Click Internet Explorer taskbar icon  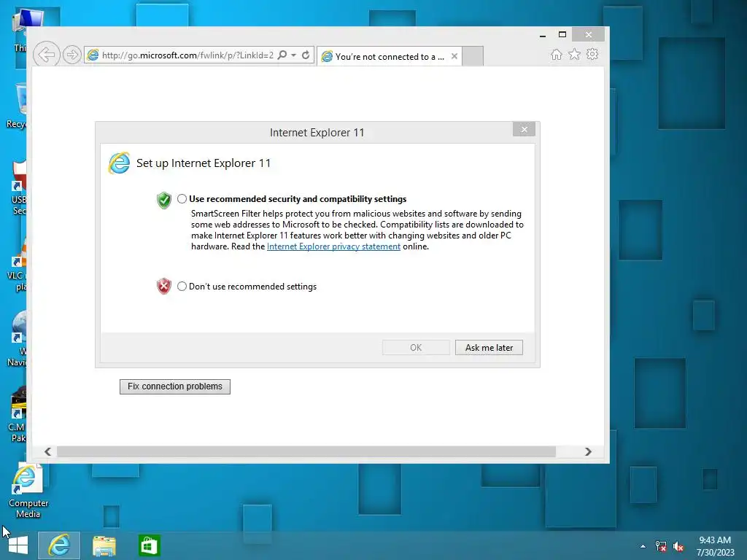point(59,545)
